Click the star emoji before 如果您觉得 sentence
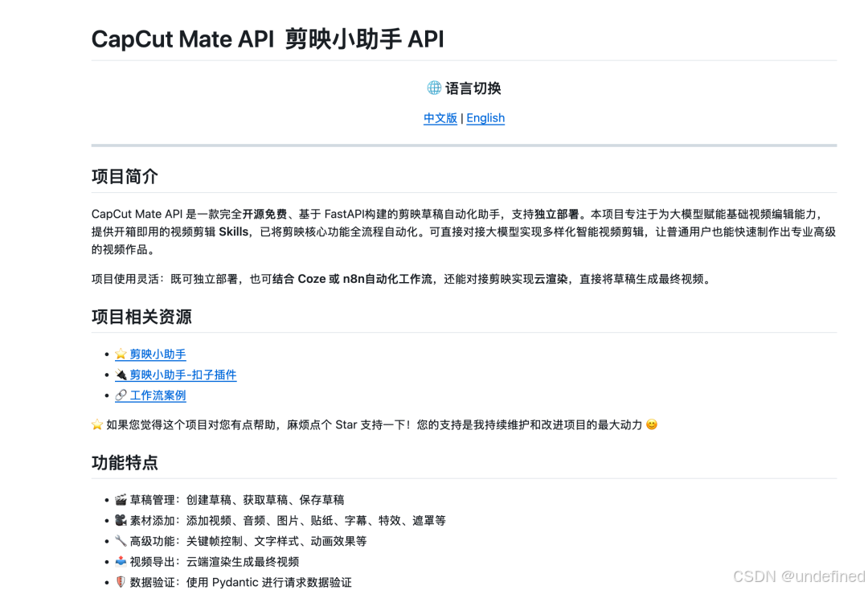The image size is (868, 590). point(97,424)
